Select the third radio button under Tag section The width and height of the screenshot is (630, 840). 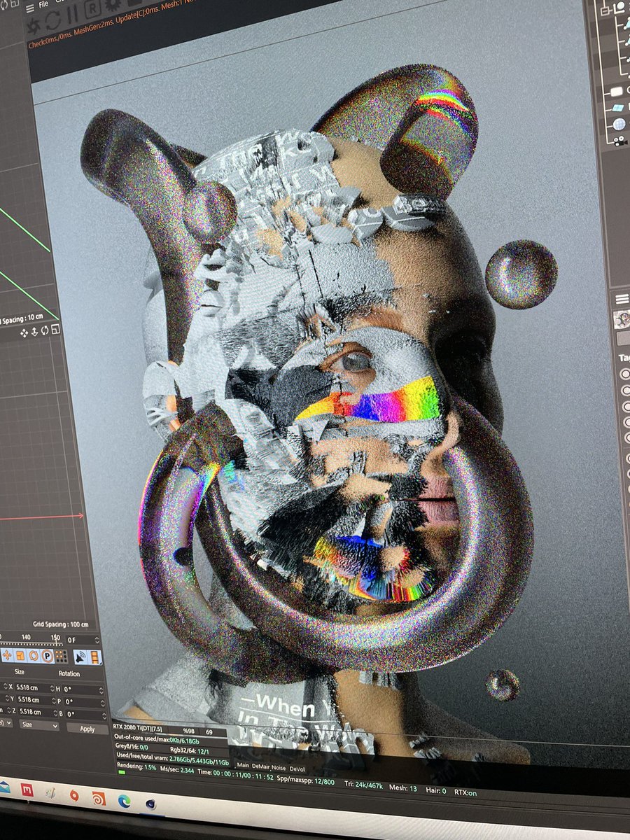pyautogui.click(x=628, y=406)
